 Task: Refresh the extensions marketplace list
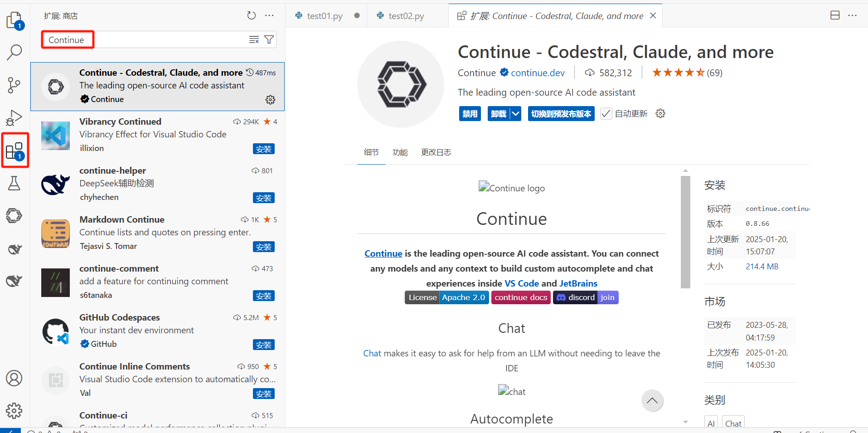coord(252,15)
